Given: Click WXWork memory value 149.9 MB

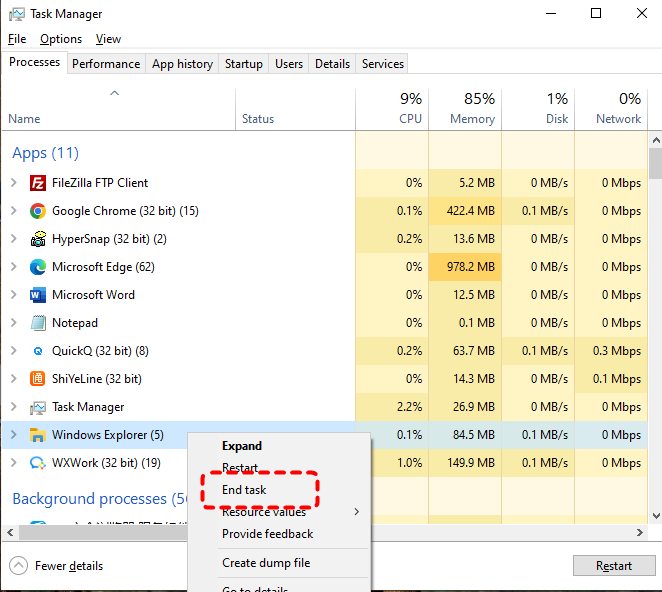Looking at the screenshot, I should [x=470, y=463].
